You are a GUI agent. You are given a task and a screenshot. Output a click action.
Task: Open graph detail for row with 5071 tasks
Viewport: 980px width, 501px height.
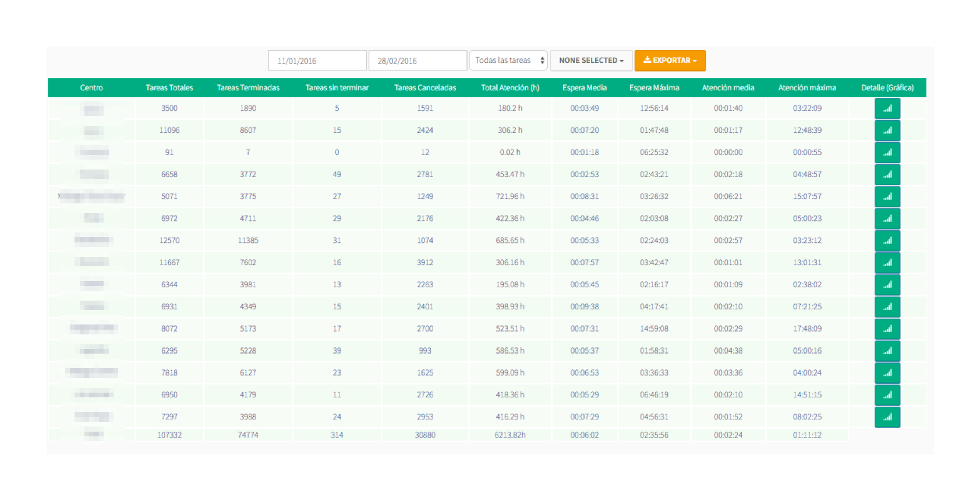(x=887, y=197)
